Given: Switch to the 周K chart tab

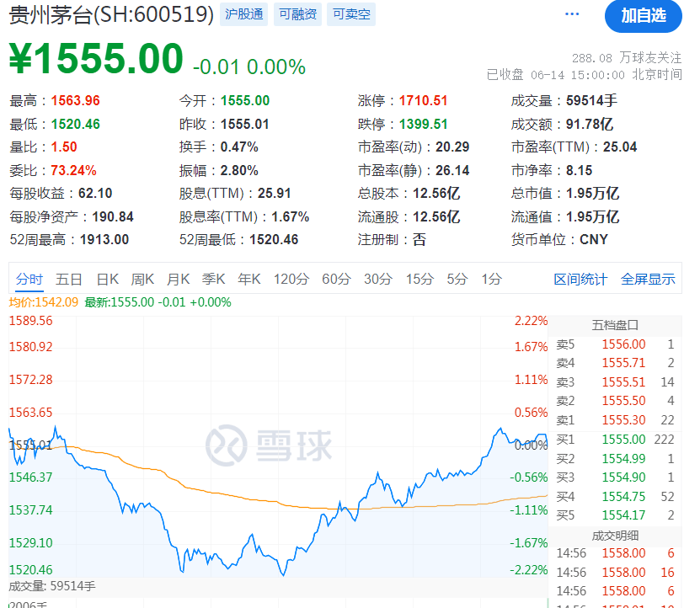Looking at the screenshot, I should pyautogui.click(x=142, y=279).
